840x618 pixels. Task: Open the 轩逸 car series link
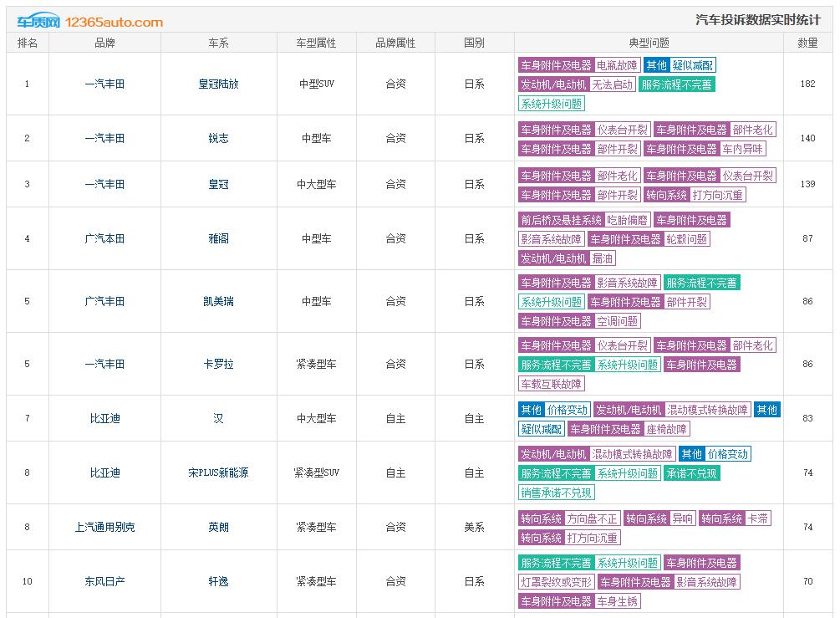[x=219, y=581]
